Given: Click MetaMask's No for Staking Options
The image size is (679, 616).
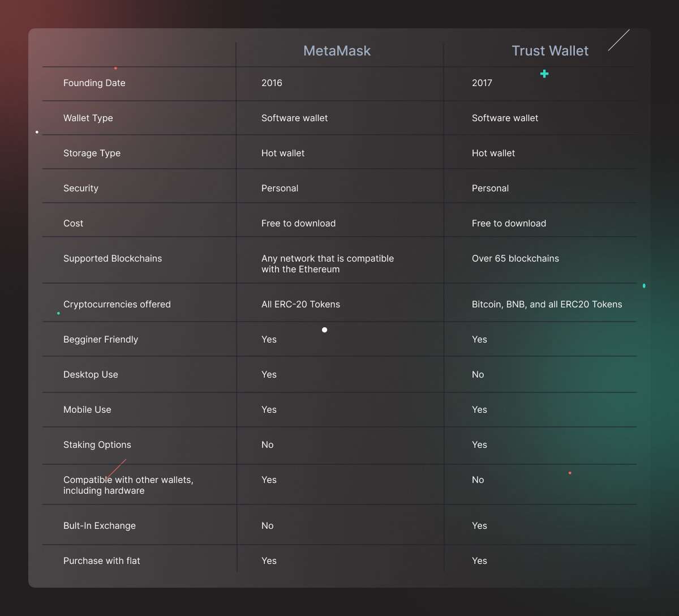Looking at the screenshot, I should (x=268, y=444).
